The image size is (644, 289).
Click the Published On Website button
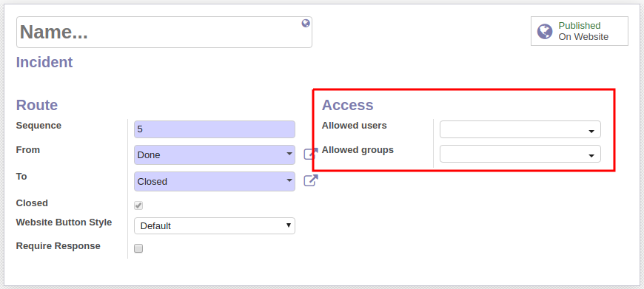579,31
